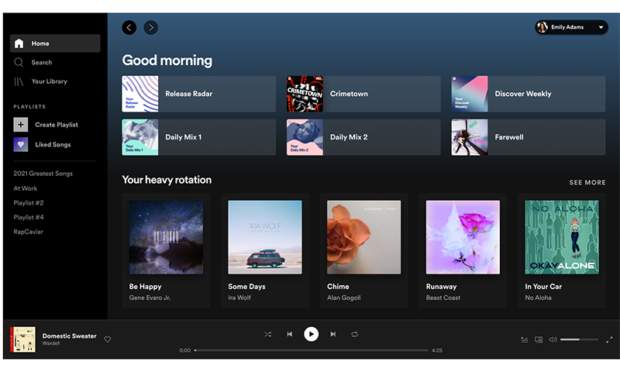Click the Liked Songs heart icon
620x372 pixels.
point(21,144)
